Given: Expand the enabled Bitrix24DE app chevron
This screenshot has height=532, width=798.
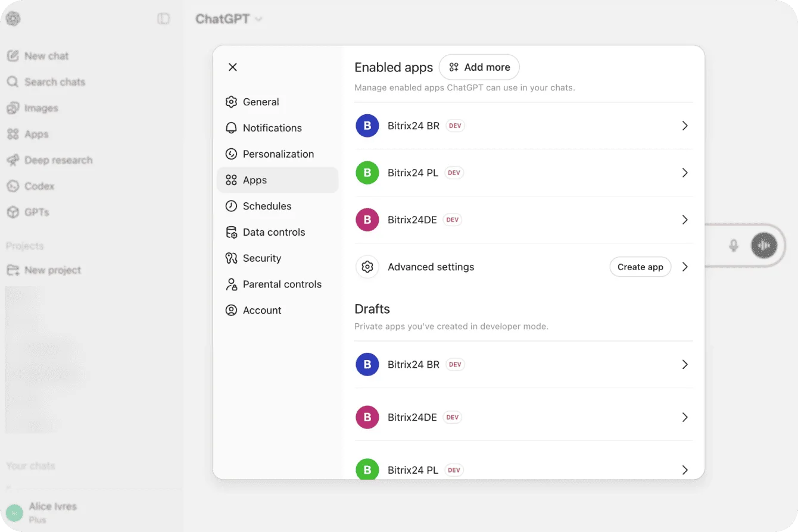Looking at the screenshot, I should click(685, 220).
